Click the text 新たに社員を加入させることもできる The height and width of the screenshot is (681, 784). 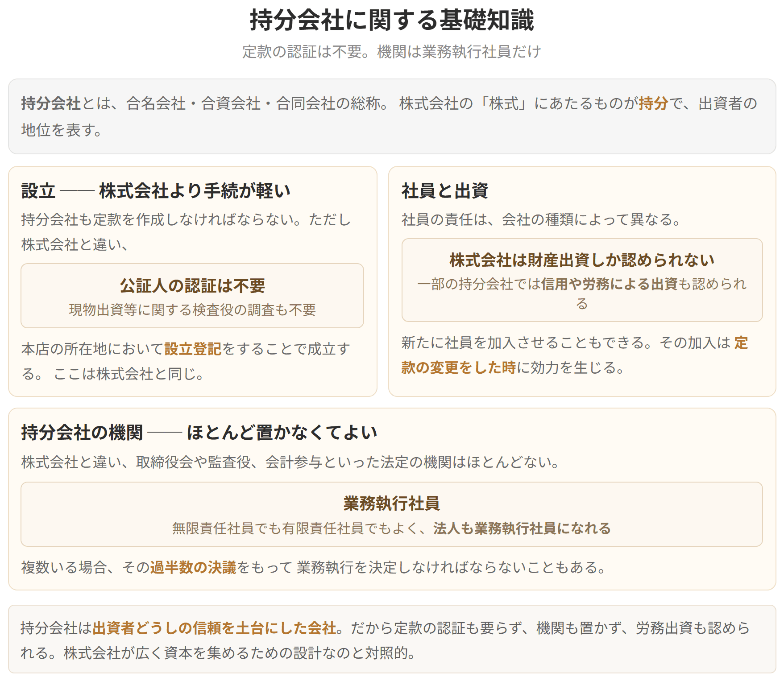pyautogui.click(x=523, y=343)
